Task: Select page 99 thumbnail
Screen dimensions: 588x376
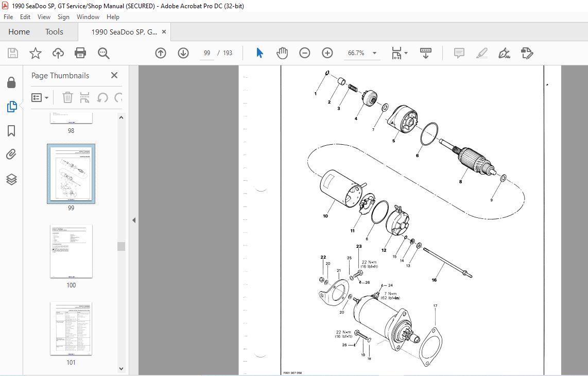Action: [x=71, y=174]
